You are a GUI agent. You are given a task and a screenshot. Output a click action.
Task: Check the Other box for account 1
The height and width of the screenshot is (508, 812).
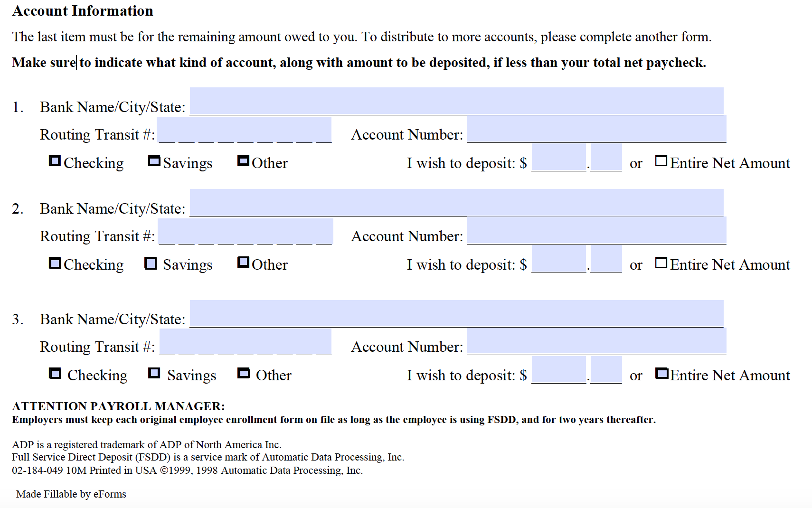243,161
